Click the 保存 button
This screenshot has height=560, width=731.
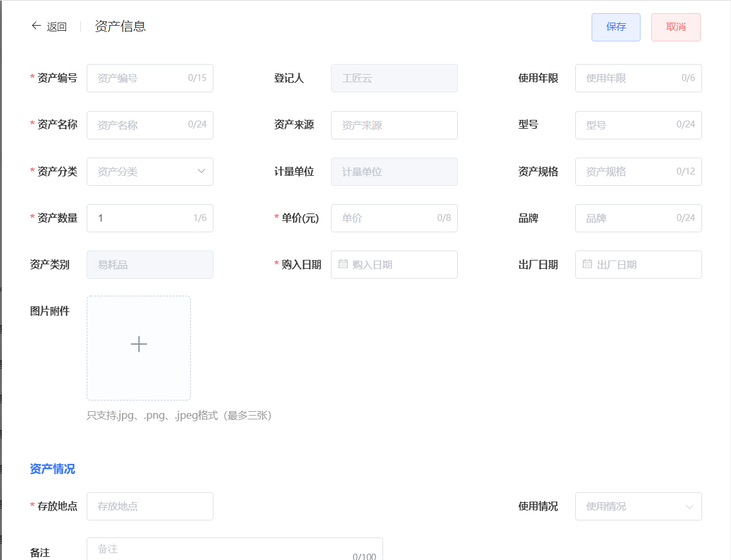[615, 27]
